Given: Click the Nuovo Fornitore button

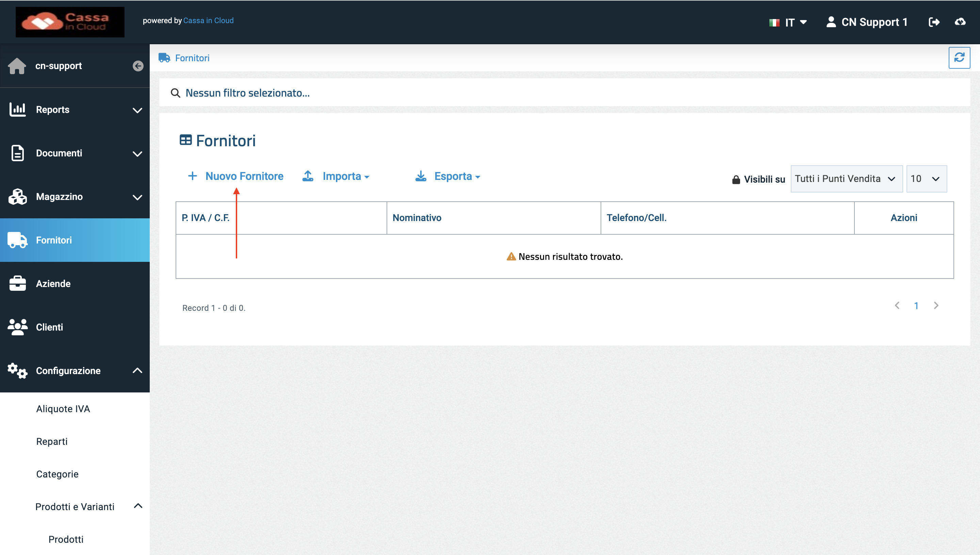Looking at the screenshot, I should click(x=236, y=176).
